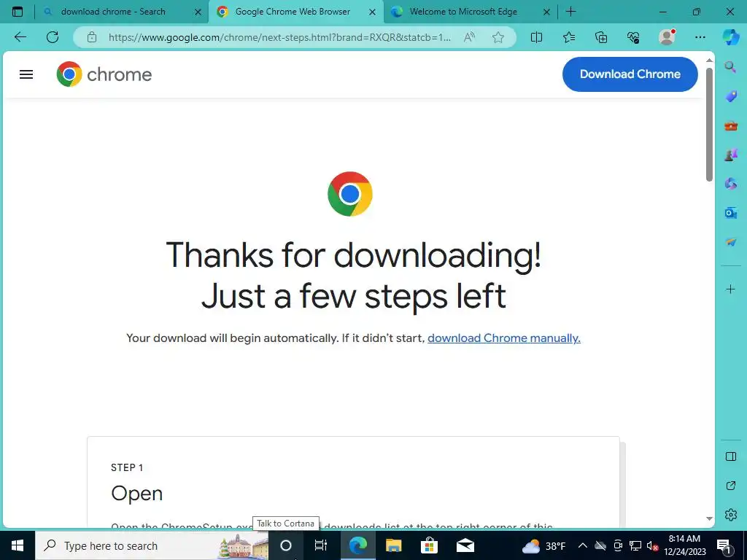Click the page vertical scrollbar thumb

[x=709, y=125]
